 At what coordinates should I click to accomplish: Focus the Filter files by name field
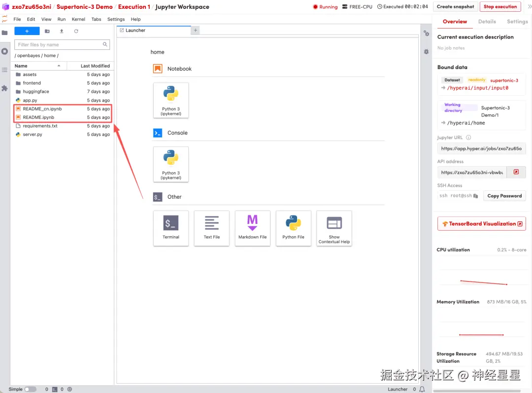[x=62, y=44]
